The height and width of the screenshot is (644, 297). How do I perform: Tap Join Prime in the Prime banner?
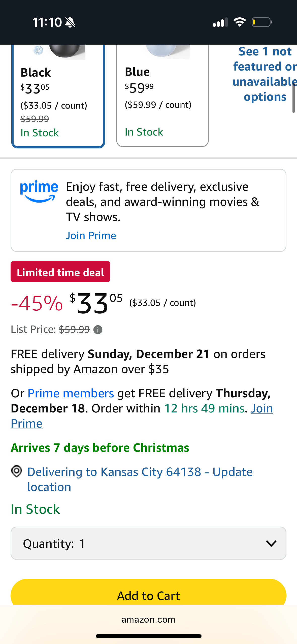91,236
